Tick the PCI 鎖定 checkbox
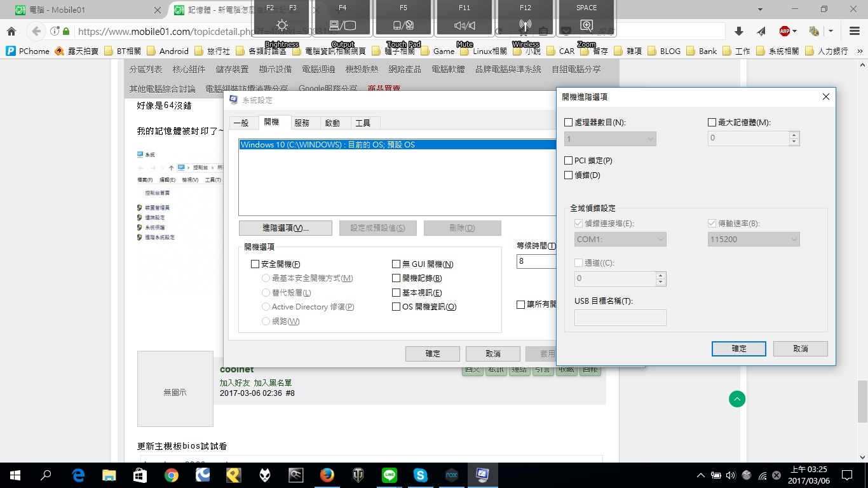 tap(569, 161)
